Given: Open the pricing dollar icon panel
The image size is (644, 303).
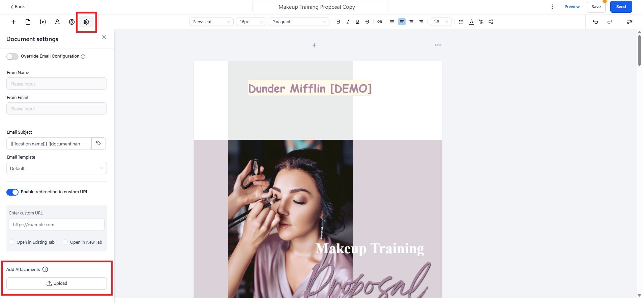Looking at the screenshot, I should point(72,22).
